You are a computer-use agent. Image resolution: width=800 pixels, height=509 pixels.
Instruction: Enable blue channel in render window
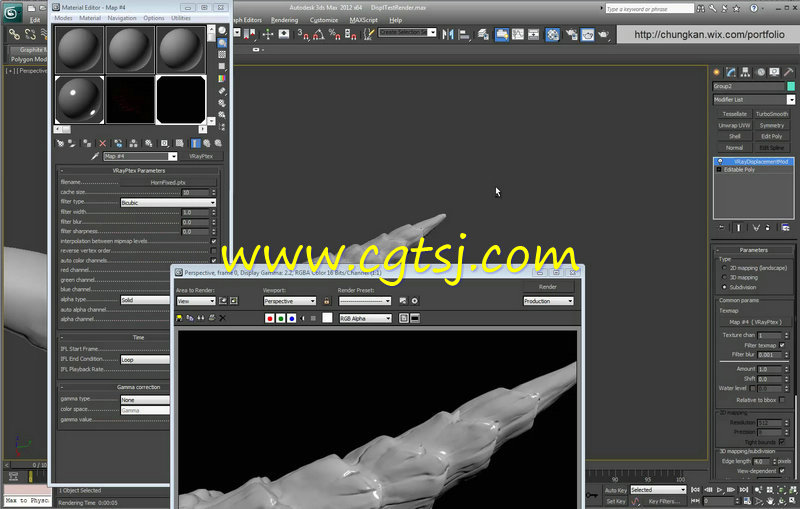[291, 318]
